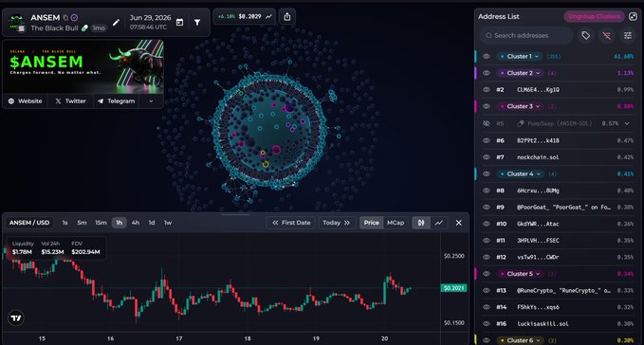Click the tag label icon in Address List
The width and height of the screenshot is (644, 345).
[586, 36]
